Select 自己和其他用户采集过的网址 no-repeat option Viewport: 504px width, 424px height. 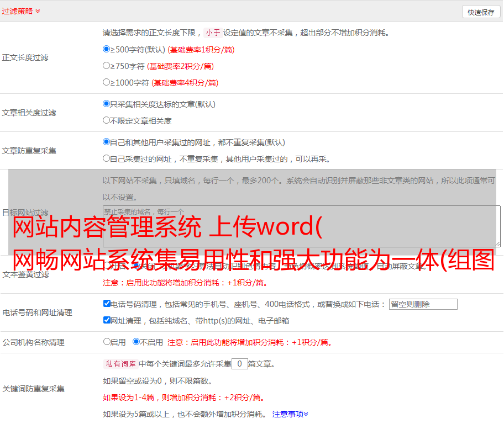106,142
